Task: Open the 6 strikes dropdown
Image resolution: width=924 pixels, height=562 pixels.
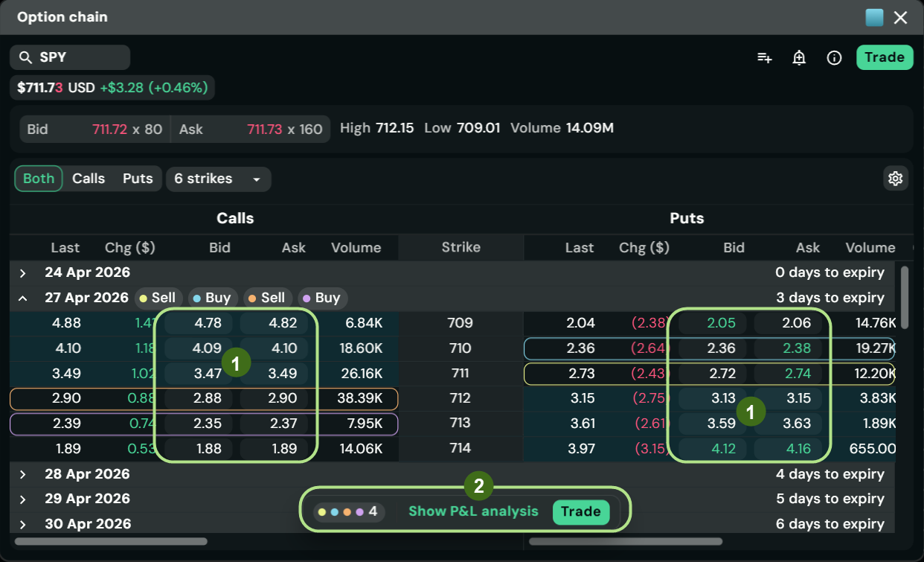Action: click(x=218, y=179)
